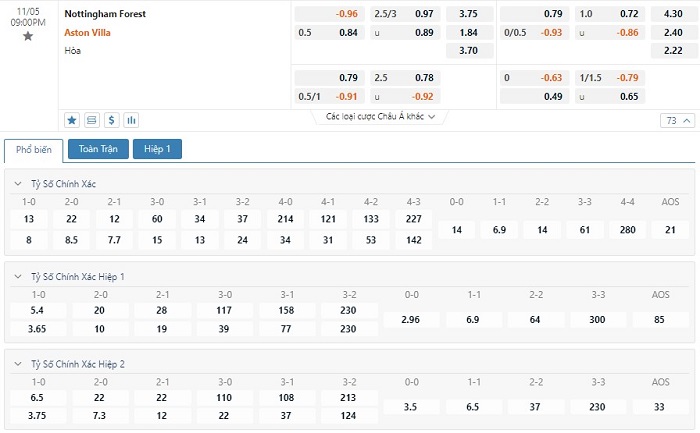Collapse the Tỷ Số Chính Xác Hiệp 2 section

tap(19, 363)
